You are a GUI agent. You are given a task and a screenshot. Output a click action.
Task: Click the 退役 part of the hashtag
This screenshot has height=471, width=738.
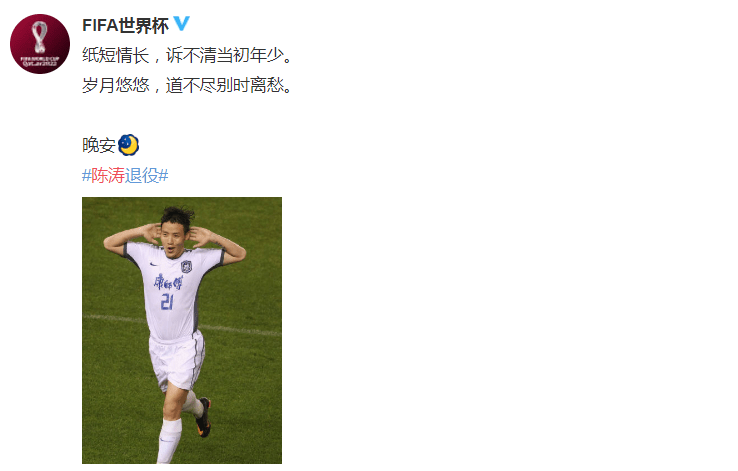pos(142,176)
